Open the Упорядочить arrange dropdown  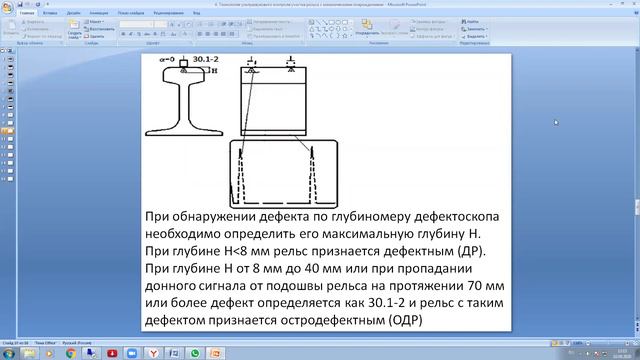(367, 29)
